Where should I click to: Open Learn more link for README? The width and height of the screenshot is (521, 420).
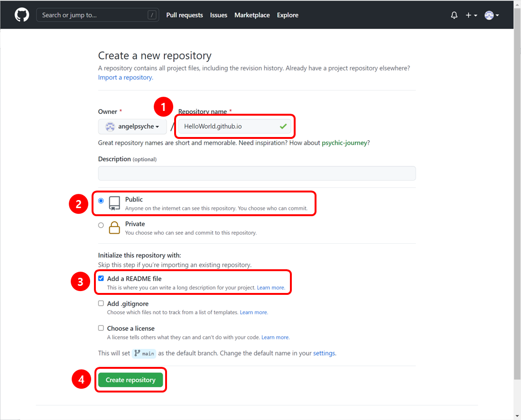tap(271, 288)
